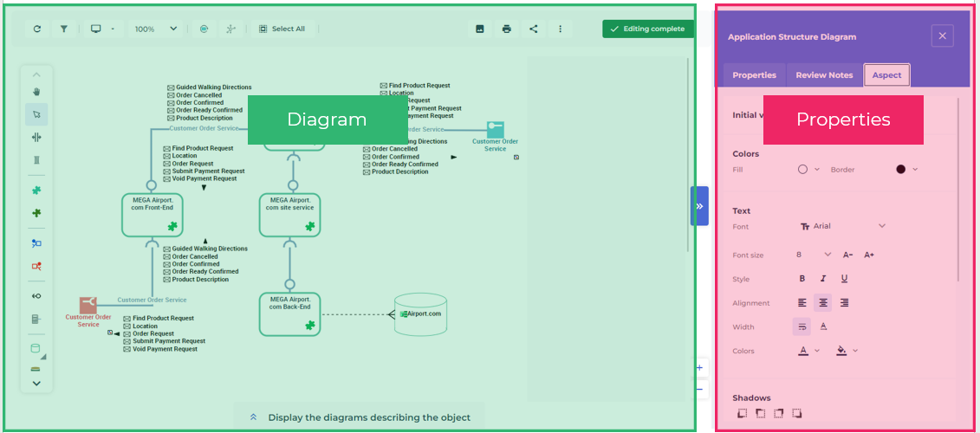Switch to the Properties tab
The height and width of the screenshot is (433, 980).
754,75
